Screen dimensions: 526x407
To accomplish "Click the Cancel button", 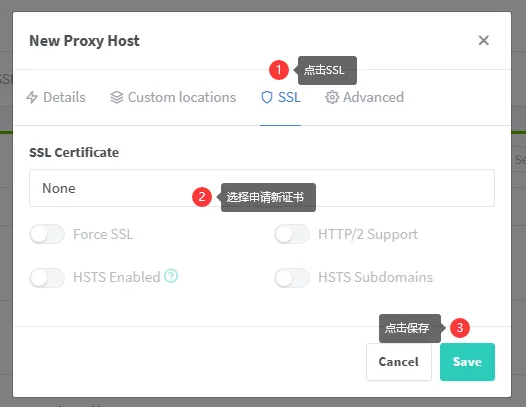I will [399, 362].
